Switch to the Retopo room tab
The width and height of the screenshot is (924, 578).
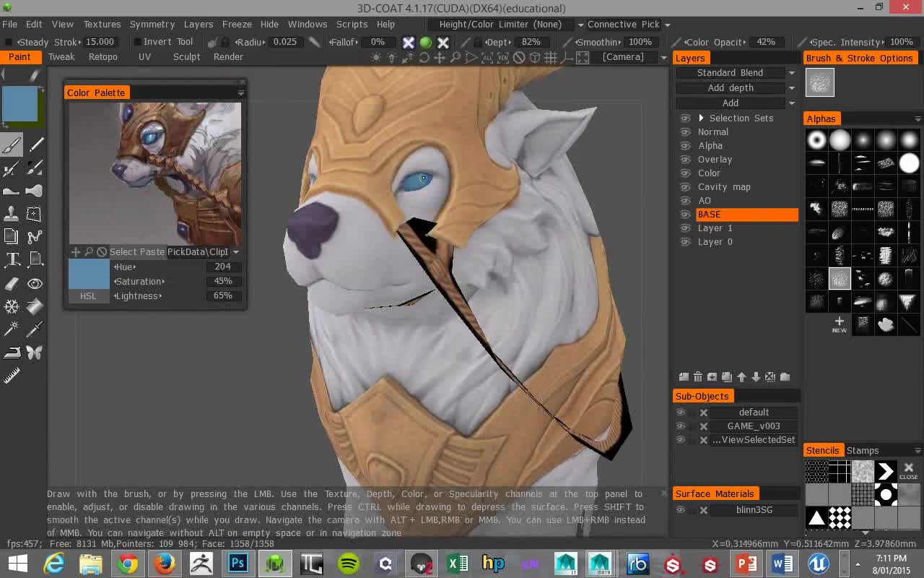click(x=103, y=57)
